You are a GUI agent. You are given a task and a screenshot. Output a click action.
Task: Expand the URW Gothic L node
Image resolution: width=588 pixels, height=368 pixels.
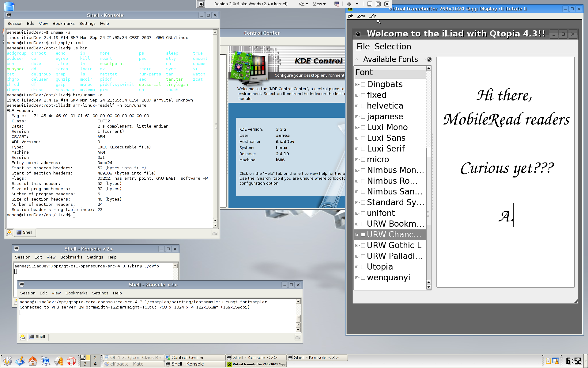click(357, 246)
